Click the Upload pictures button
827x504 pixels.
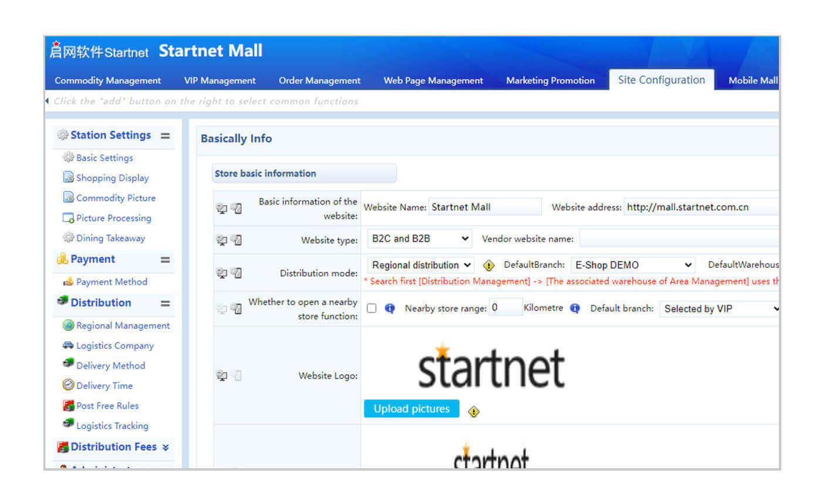pyautogui.click(x=411, y=409)
